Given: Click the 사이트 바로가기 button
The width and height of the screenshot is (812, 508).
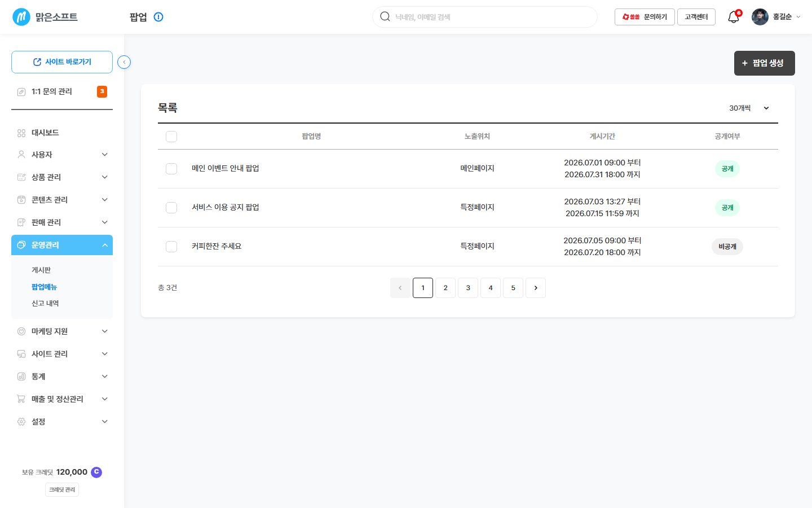Looking at the screenshot, I should coord(62,62).
